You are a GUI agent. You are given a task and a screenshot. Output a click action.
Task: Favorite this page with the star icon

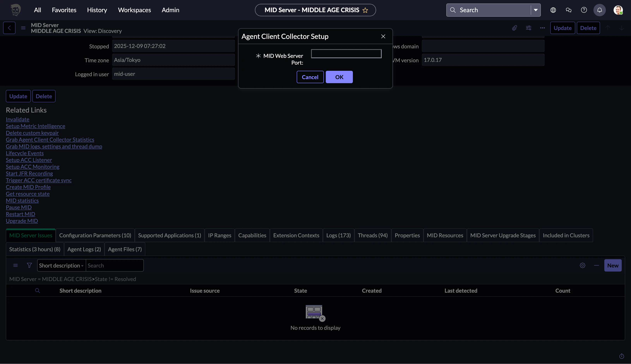(x=365, y=10)
